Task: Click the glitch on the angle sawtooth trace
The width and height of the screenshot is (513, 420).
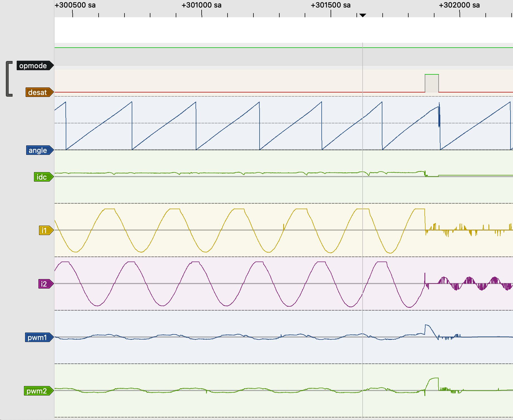Action: click(x=439, y=117)
